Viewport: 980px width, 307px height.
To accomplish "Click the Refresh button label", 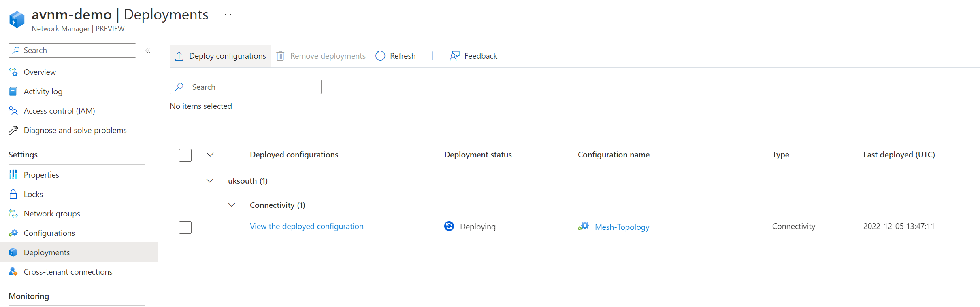I will [403, 56].
